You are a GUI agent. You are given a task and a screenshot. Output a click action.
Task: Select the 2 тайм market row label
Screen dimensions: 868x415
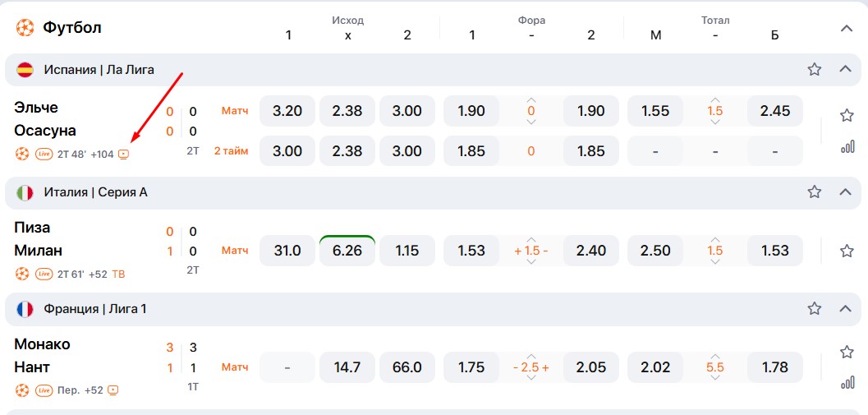pyautogui.click(x=231, y=151)
